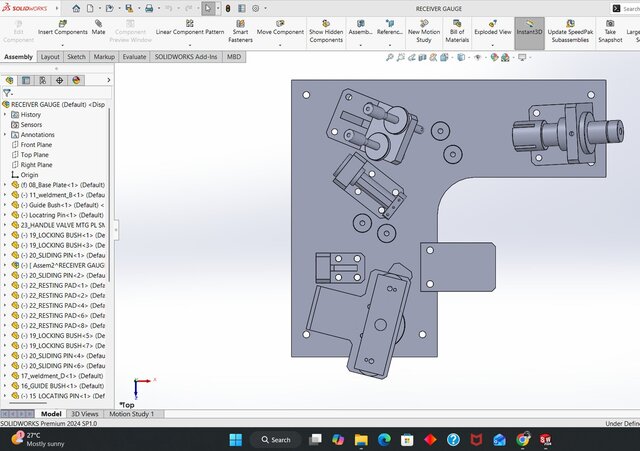Screen dimensions: 640x451
Task: Switch to the PropertyManager tab
Action: 26,80
